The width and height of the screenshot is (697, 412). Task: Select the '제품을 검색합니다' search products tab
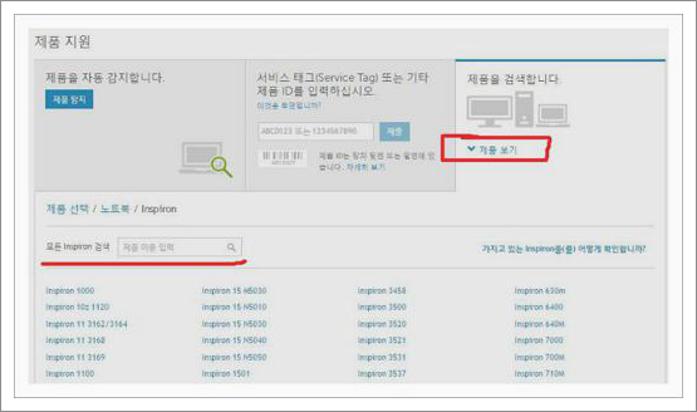pyautogui.click(x=513, y=79)
